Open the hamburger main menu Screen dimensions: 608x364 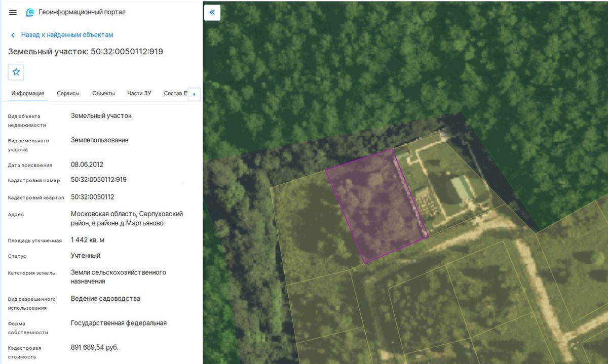pyautogui.click(x=13, y=13)
